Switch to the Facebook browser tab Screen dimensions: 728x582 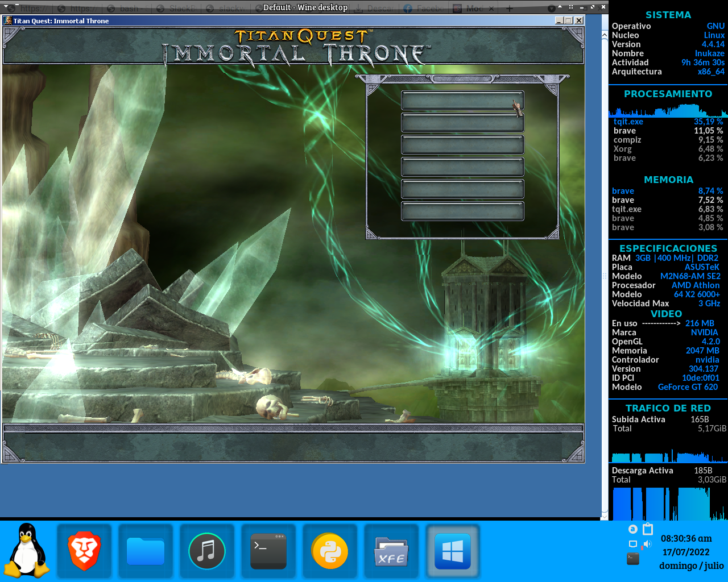point(424,8)
